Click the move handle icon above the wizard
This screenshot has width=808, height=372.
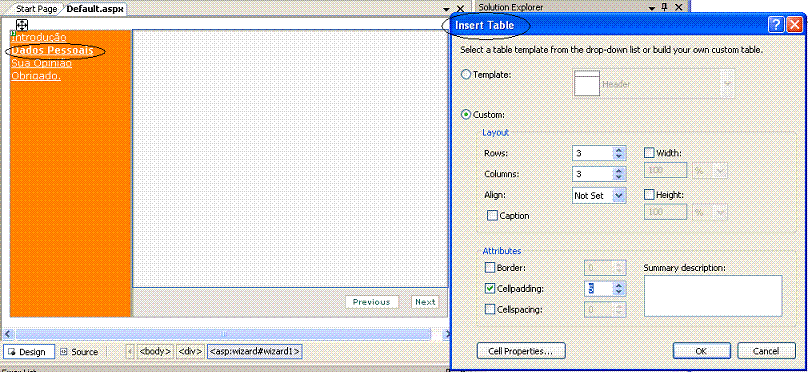click(x=22, y=24)
